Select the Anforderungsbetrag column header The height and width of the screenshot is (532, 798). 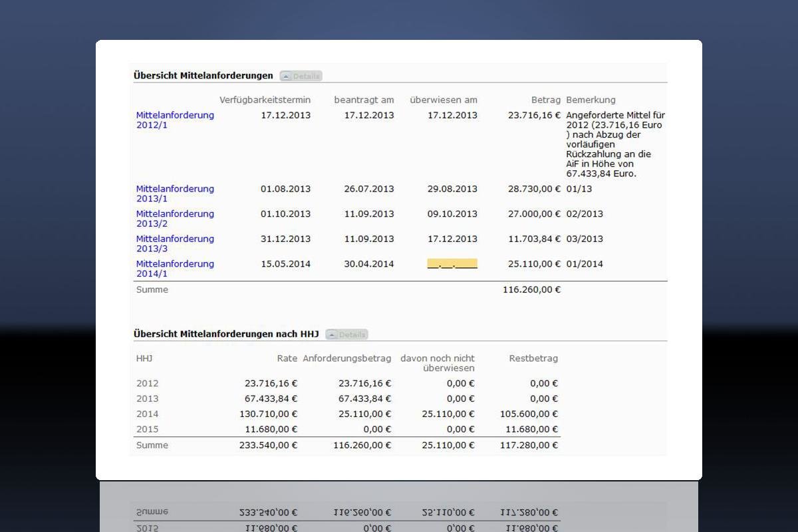click(x=346, y=358)
